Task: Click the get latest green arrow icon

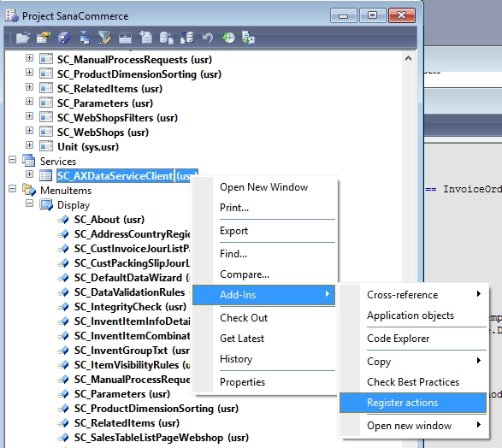Action: pyautogui.click(x=249, y=38)
